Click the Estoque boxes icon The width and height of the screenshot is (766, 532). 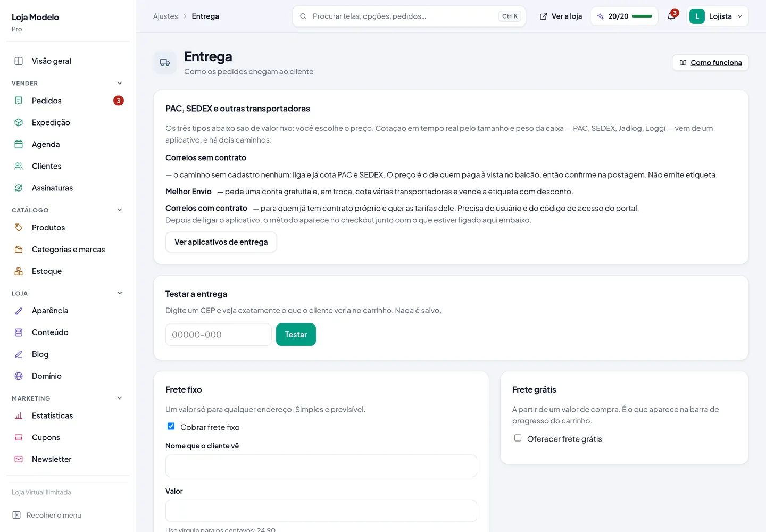(19, 271)
